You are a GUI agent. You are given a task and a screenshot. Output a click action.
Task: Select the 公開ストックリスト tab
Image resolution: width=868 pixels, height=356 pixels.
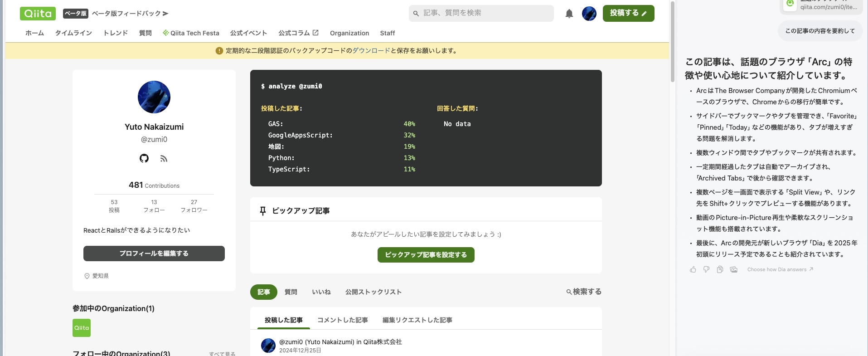click(373, 292)
